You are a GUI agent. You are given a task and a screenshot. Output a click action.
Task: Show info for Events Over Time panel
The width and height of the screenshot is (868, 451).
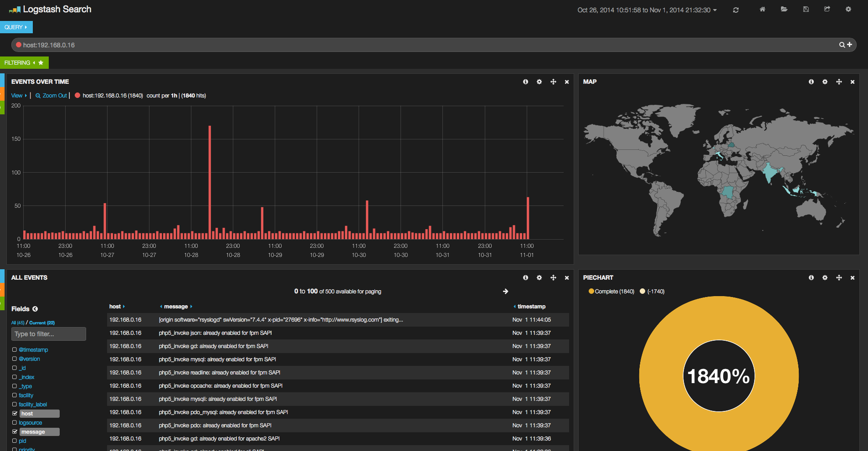coord(525,82)
